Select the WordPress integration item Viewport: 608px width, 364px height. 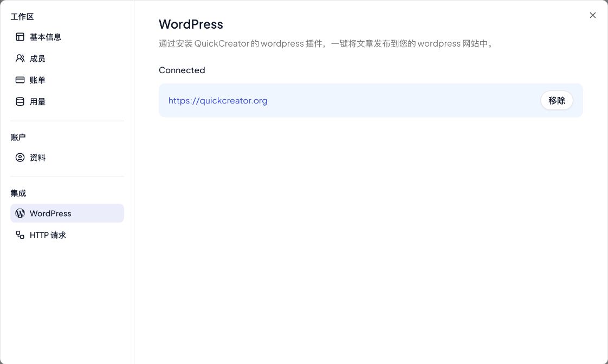click(x=67, y=213)
